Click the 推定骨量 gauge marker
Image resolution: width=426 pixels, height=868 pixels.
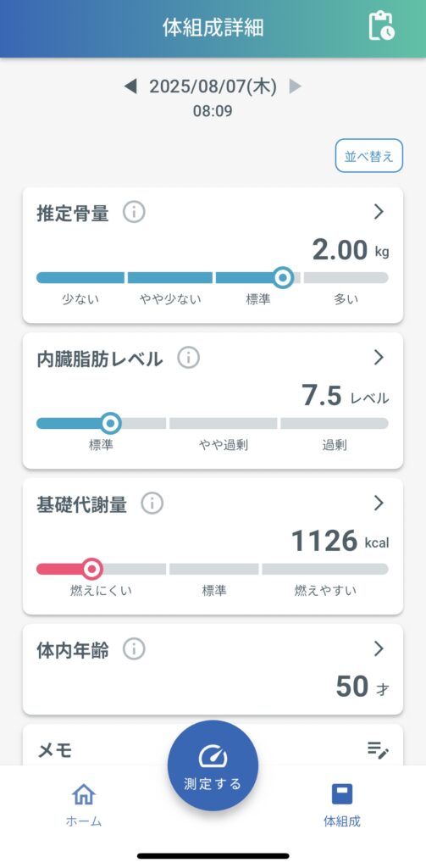click(x=284, y=277)
